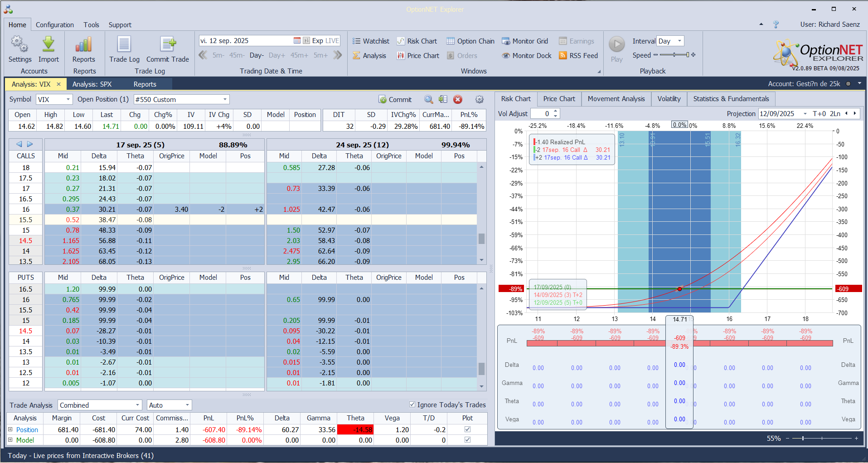Click the export grid icon next to search

tap(443, 99)
